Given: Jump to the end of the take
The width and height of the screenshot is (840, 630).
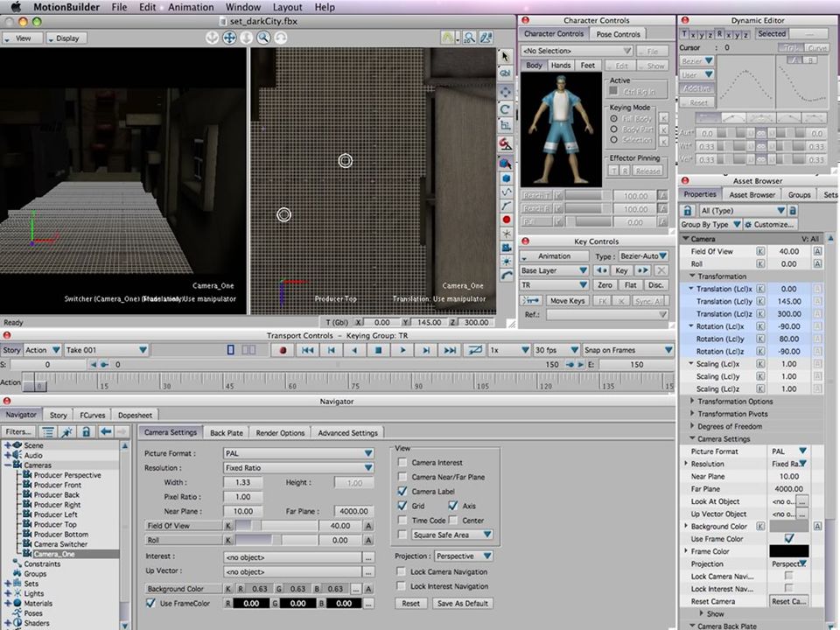Looking at the screenshot, I should click(450, 350).
